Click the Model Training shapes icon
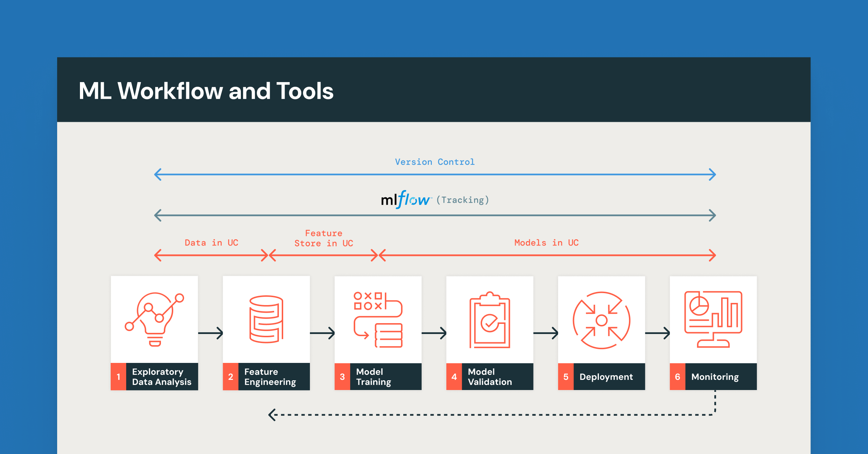This screenshot has width=868, height=454. 378,320
